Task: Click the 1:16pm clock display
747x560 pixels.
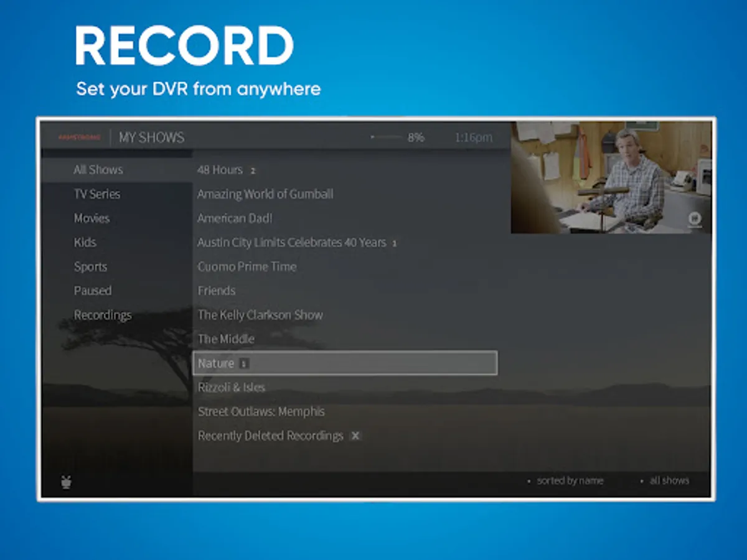Action: (x=473, y=138)
